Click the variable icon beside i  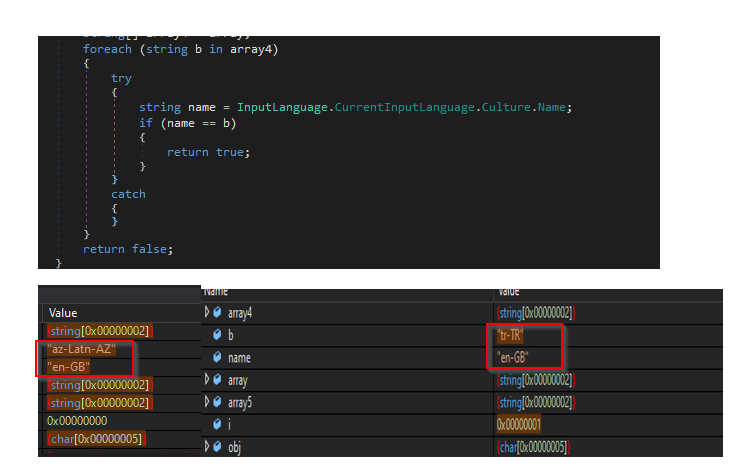click(217, 424)
